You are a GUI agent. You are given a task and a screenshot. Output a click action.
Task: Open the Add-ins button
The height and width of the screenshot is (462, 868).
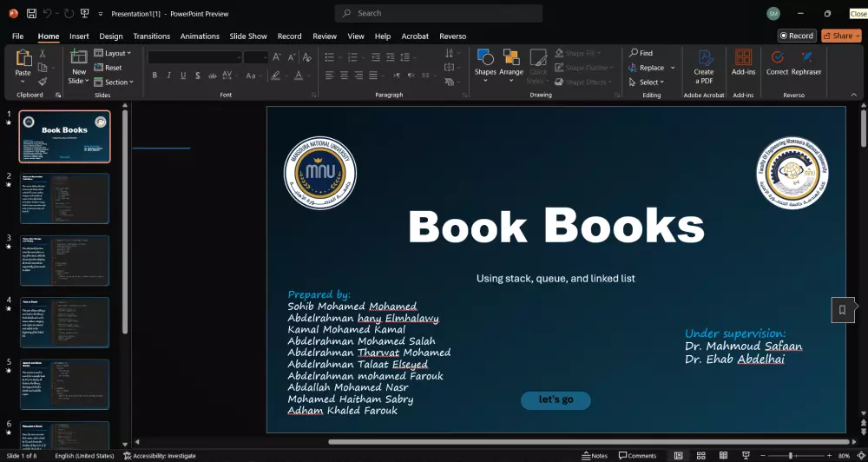point(743,63)
